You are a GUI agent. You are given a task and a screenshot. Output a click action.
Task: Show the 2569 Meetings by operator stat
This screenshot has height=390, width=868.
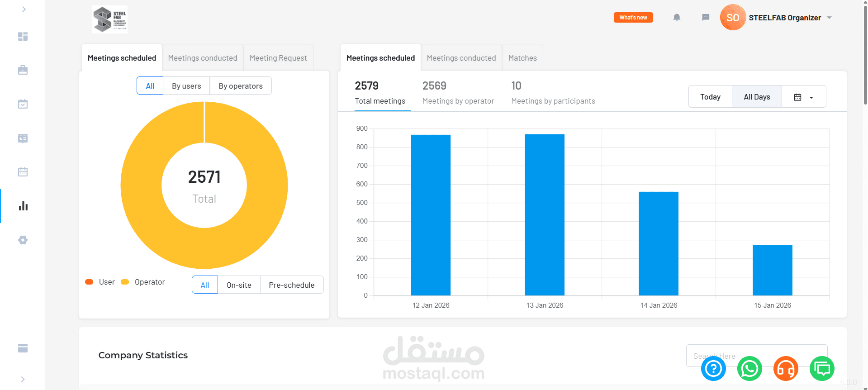tap(458, 93)
